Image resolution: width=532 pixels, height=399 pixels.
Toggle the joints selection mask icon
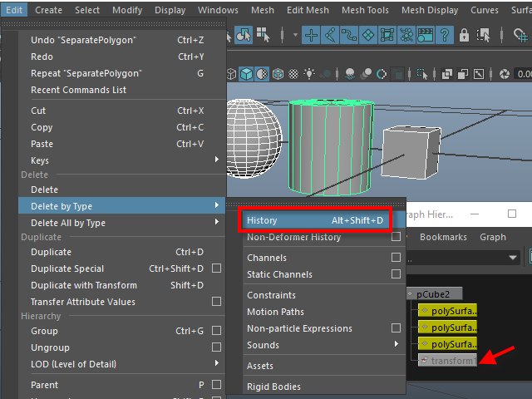pos(330,35)
